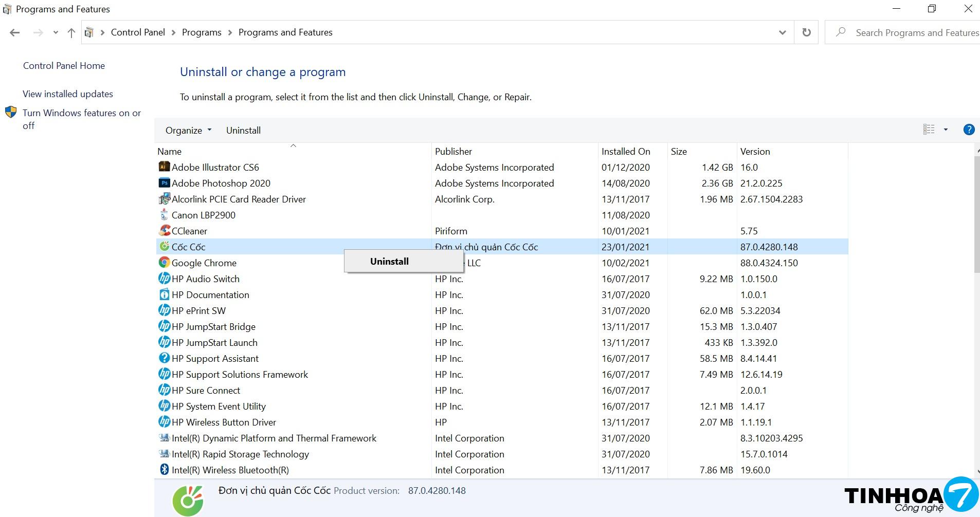Expand the address bar history dropdown
980x517 pixels.
(782, 32)
